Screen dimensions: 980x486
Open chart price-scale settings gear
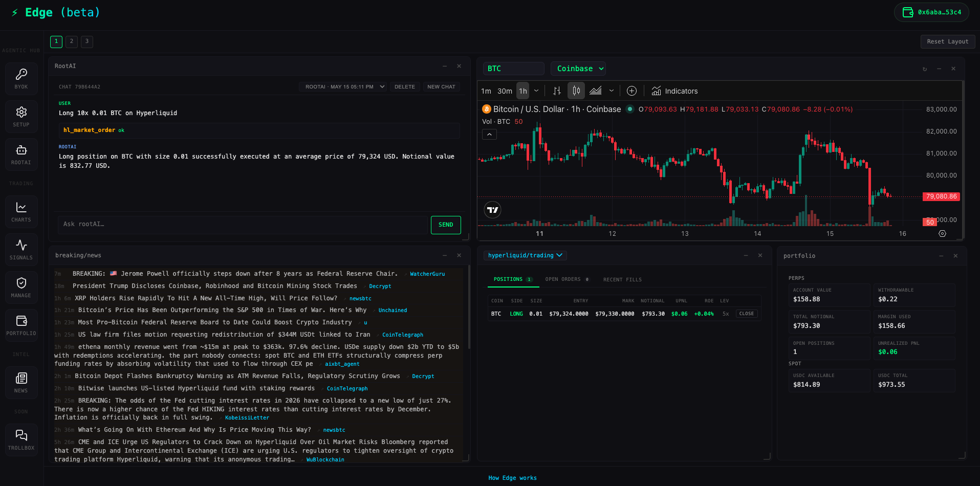point(942,234)
